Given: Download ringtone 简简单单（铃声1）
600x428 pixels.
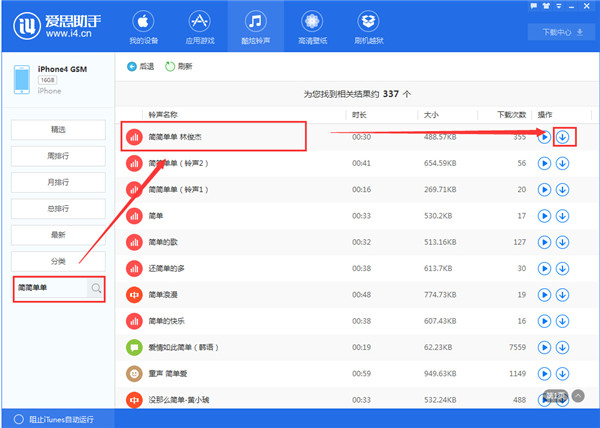Looking at the screenshot, I should [x=562, y=190].
